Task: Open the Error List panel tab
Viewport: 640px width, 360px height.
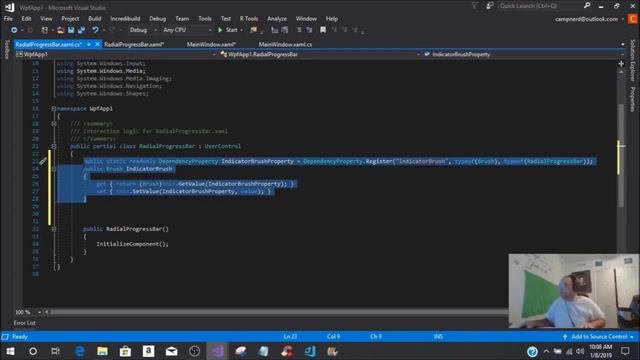Action: click(24, 323)
